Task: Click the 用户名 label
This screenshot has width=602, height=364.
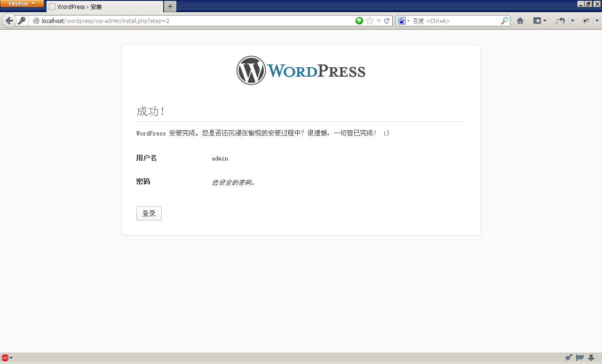Action: [146, 158]
